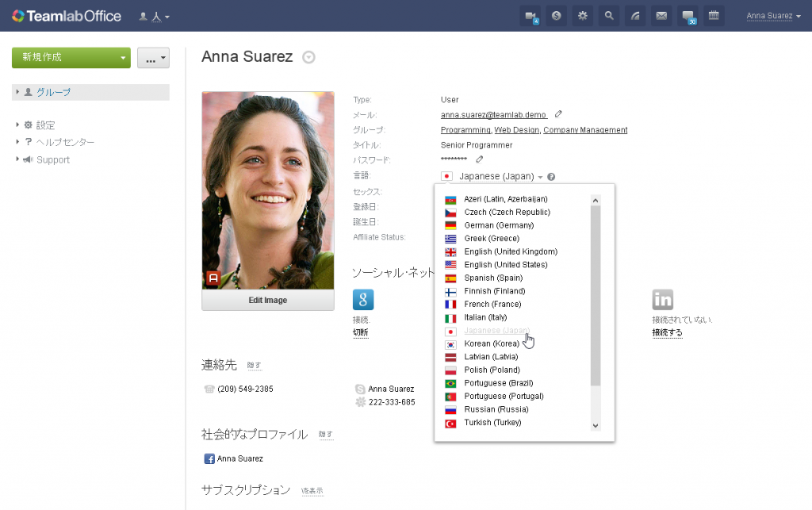Select Azeri (Latin, Azerbaijan) language
Screen dimensions: 812x510
point(505,199)
